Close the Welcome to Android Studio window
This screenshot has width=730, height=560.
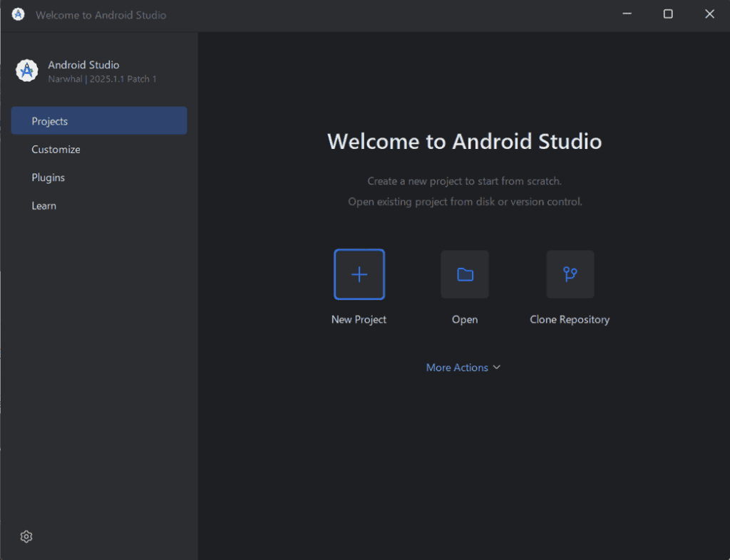pyautogui.click(x=709, y=14)
